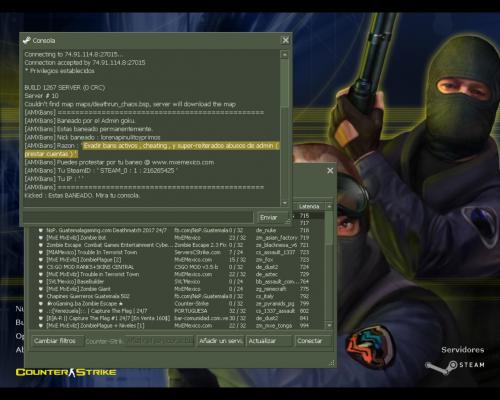This screenshot has height=400, width=500.
Task: Click Añadir un servidor button
Action: [x=220, y=341]
